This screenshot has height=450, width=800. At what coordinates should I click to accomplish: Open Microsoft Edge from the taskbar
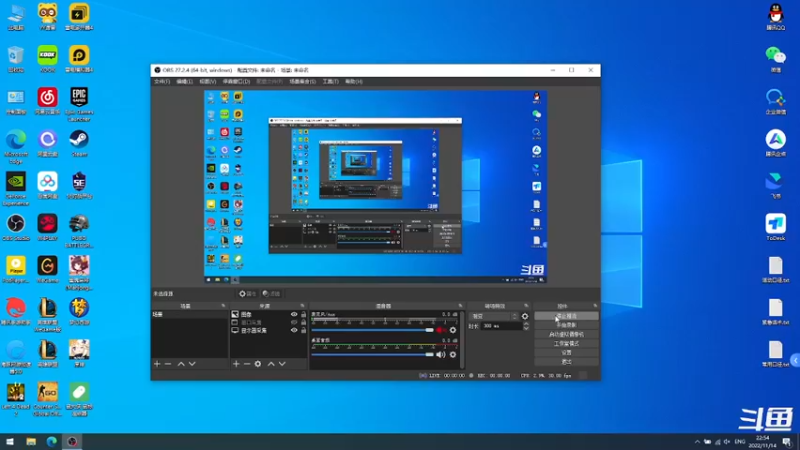(x=52, y=441)
